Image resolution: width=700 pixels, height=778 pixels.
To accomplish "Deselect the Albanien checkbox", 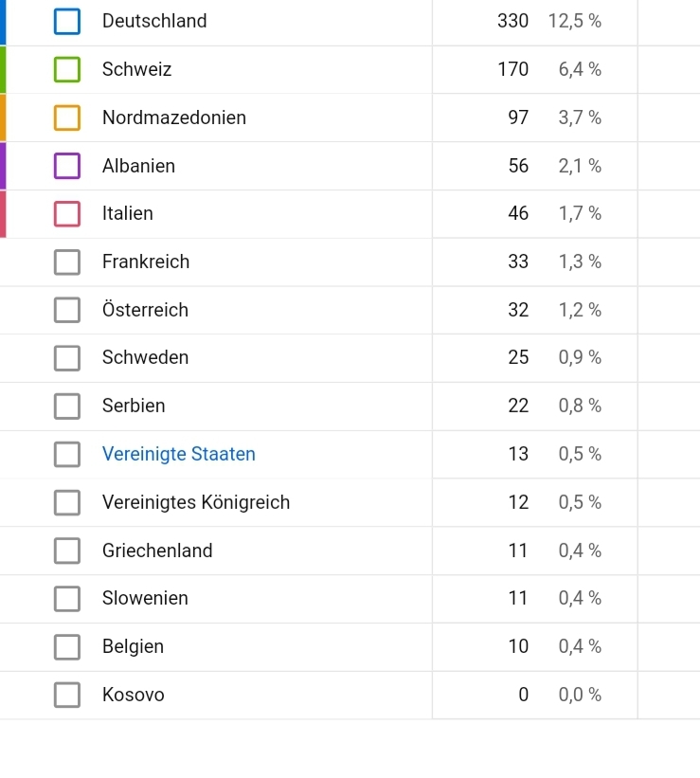I will (67, 166).
